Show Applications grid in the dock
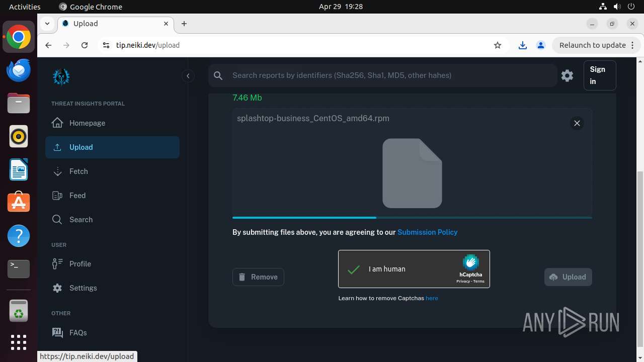The image size is (644, 362). click(19, 342)
